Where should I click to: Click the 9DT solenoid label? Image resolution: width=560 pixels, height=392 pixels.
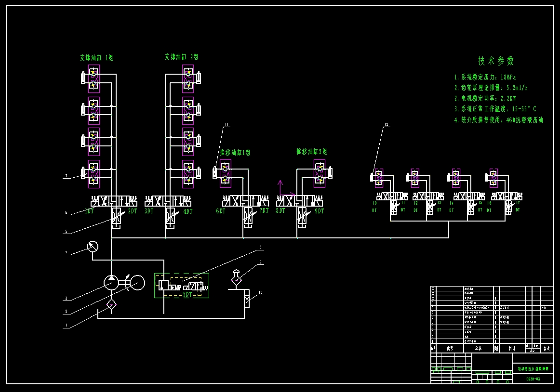click(320, 211)
